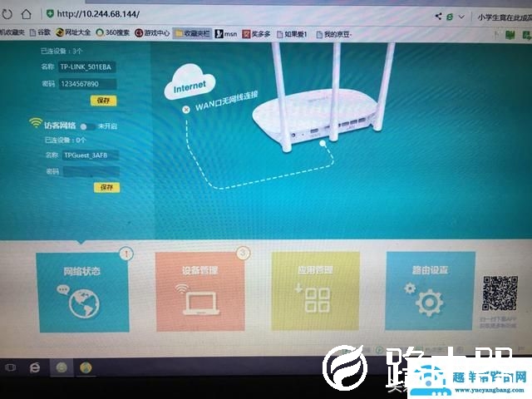The height and width of the screenshot is (399, 532).
Task: Click the share icon in address bar
Action: coord(438,16)
